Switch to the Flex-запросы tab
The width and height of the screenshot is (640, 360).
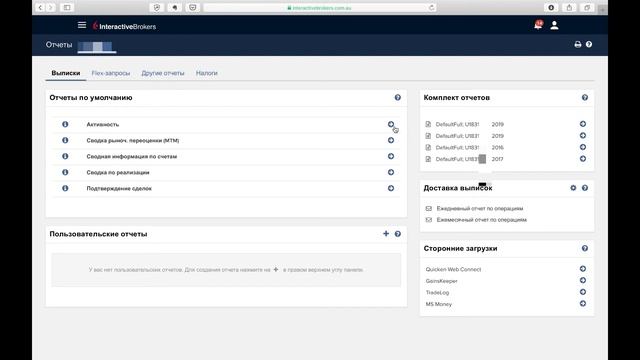(111, 73)
